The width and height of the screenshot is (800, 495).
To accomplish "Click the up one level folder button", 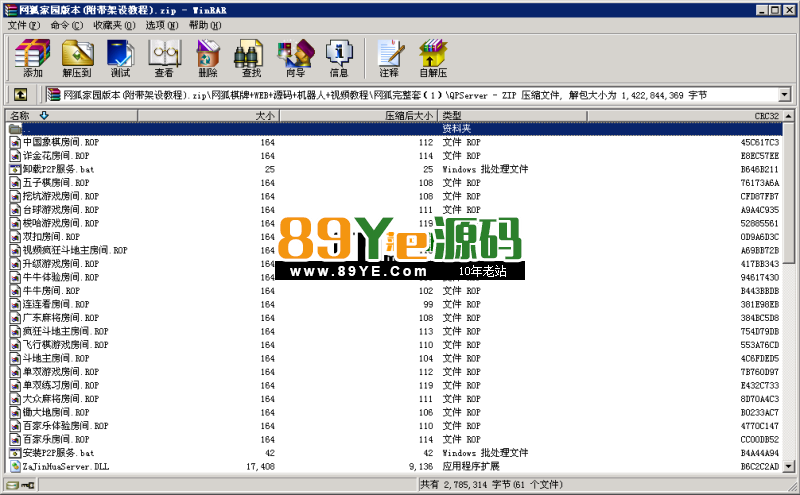I will 20,94.
